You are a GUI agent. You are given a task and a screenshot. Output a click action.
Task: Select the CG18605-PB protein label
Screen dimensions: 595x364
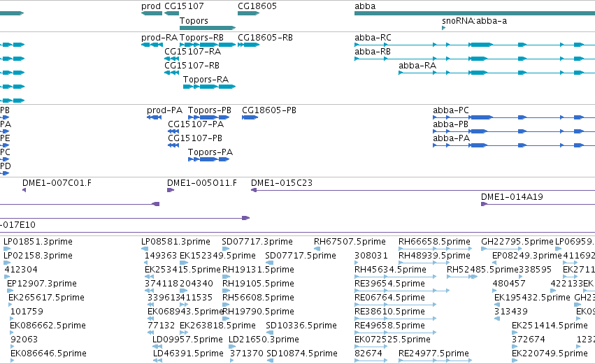point(269,110)
